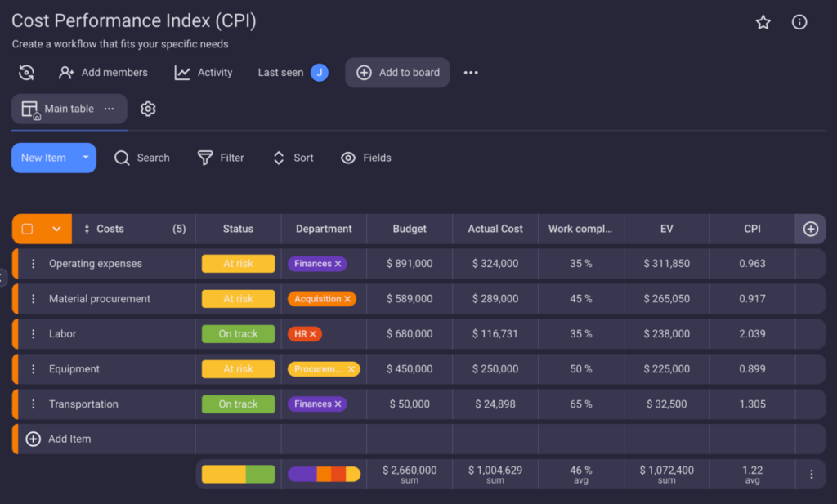Screen dimensions: 837x504
Task: Click the Add to board button
Action: coord(397,72)
